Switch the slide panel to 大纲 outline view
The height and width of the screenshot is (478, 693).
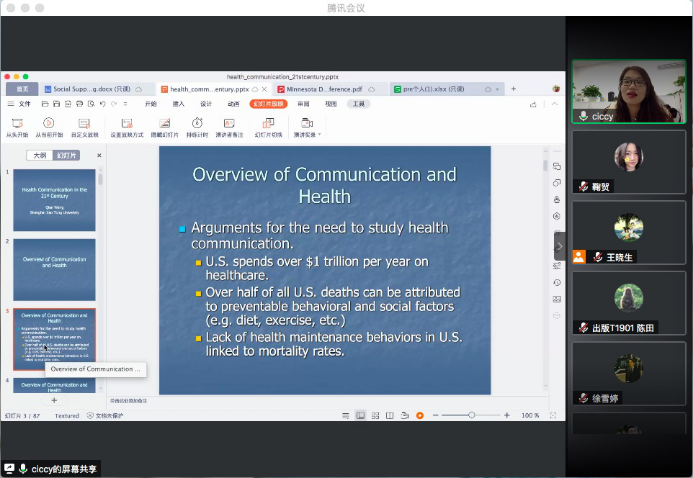[39, 155]
